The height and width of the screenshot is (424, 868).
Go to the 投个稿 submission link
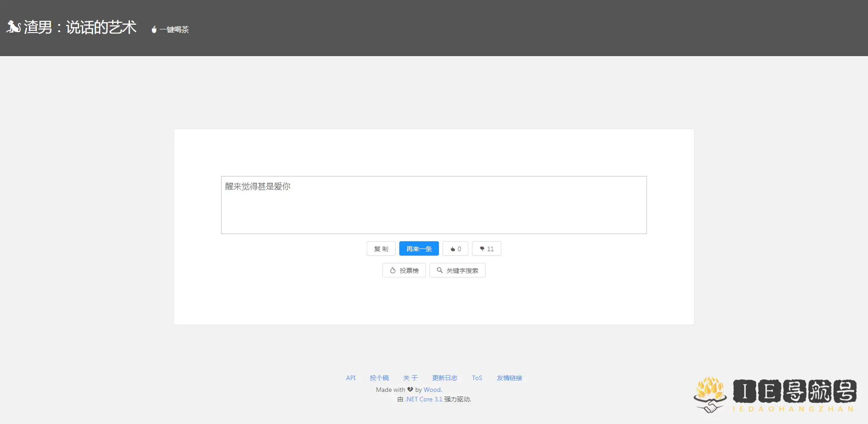point(379,378)
